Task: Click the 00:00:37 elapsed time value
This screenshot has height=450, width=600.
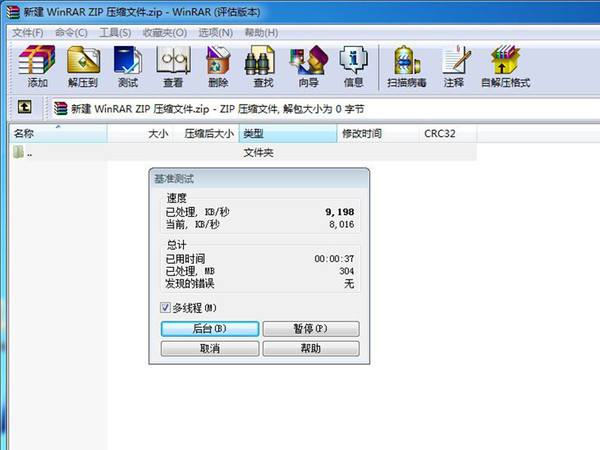Action: (334, 259)
